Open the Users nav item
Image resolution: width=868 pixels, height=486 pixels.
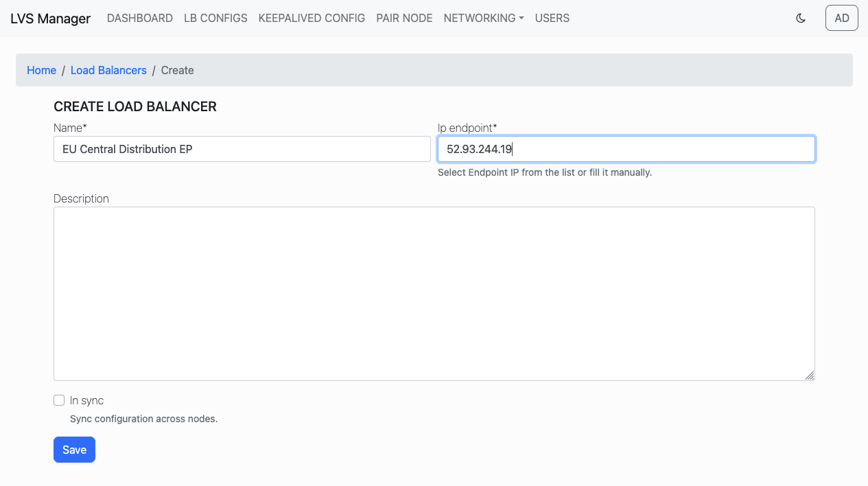coord(552,19)
